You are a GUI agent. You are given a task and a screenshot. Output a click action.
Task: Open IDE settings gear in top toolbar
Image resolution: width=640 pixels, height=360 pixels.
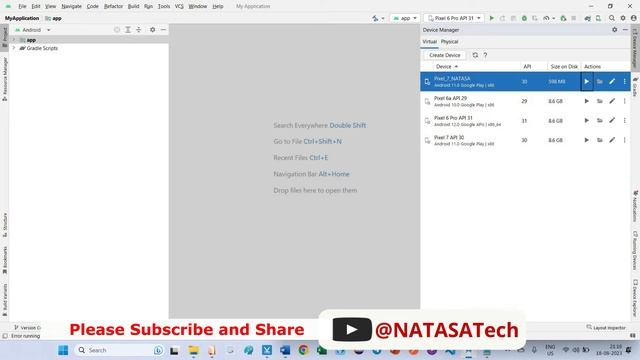pos(623,18)
